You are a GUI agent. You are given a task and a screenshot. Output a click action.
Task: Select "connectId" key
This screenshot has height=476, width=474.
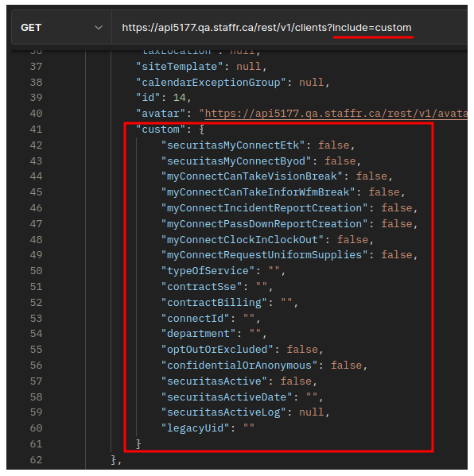coord(196,319)
